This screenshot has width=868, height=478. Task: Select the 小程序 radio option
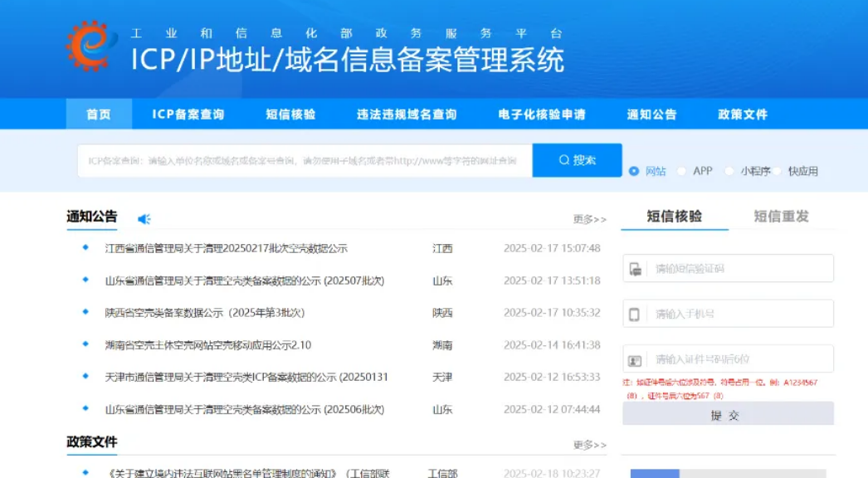729,171
